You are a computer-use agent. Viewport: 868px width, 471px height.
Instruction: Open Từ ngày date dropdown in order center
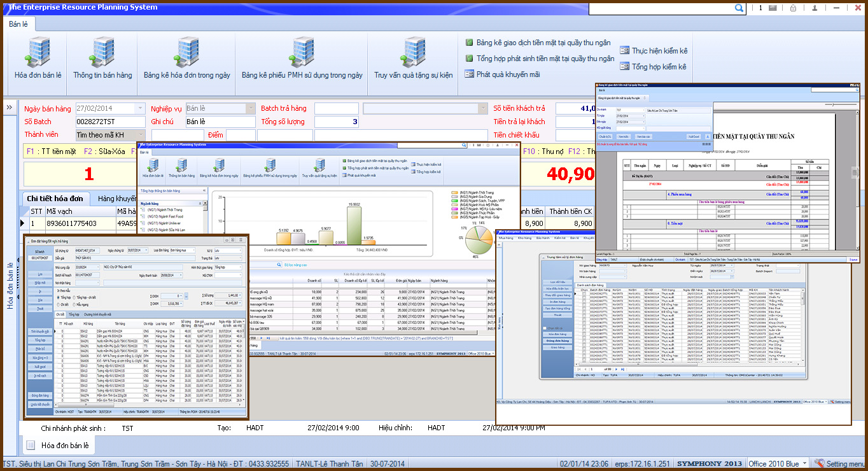coord(732,265)
